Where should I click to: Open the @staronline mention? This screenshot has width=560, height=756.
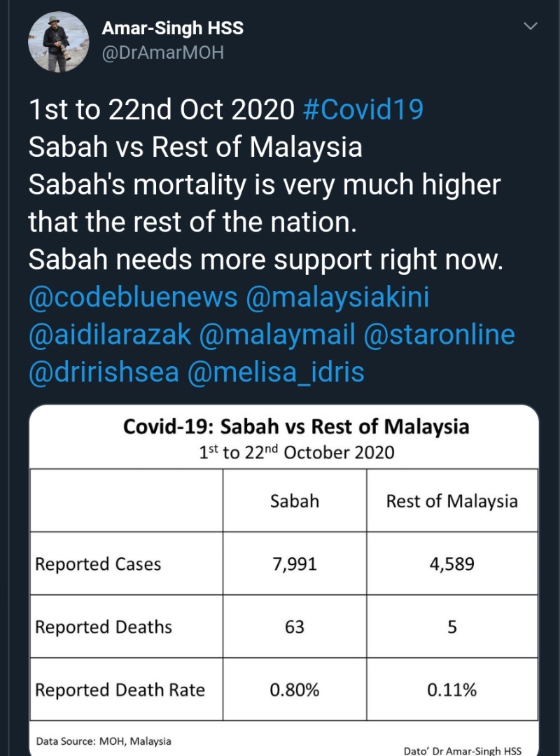(440, 335)
